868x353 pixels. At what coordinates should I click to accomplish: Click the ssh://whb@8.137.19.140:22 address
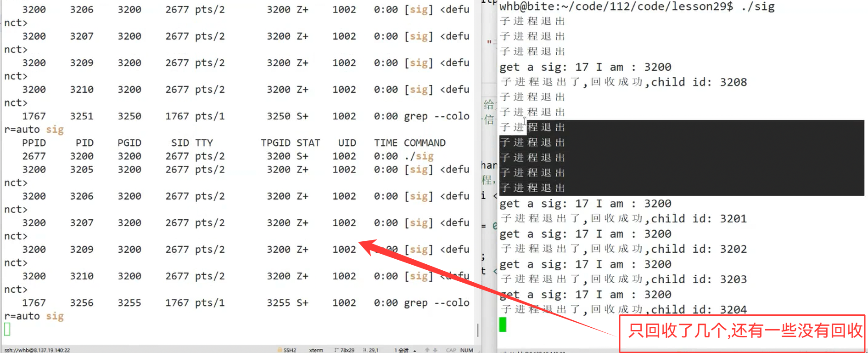point(37,350)
